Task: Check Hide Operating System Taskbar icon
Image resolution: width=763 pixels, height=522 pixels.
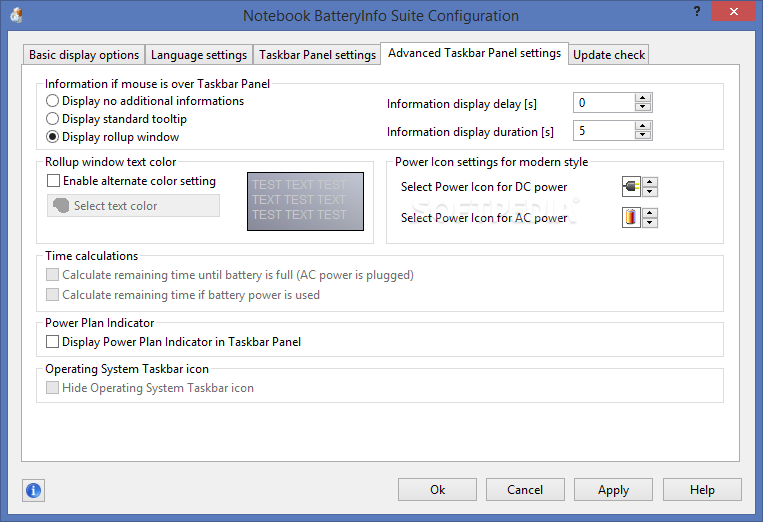Action: (149, 388)
